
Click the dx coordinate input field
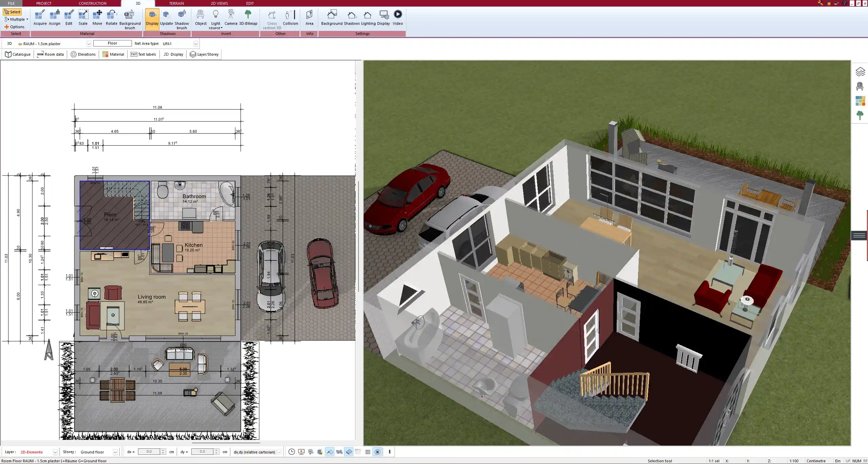click(x=149, y=452)
